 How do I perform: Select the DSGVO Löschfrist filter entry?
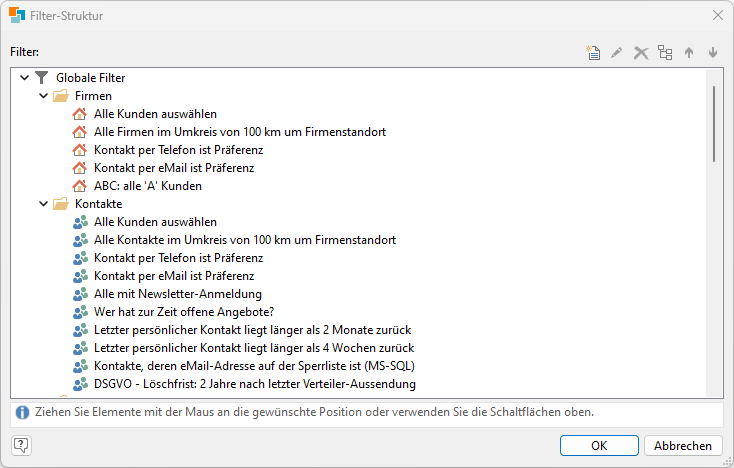(254, 384)
